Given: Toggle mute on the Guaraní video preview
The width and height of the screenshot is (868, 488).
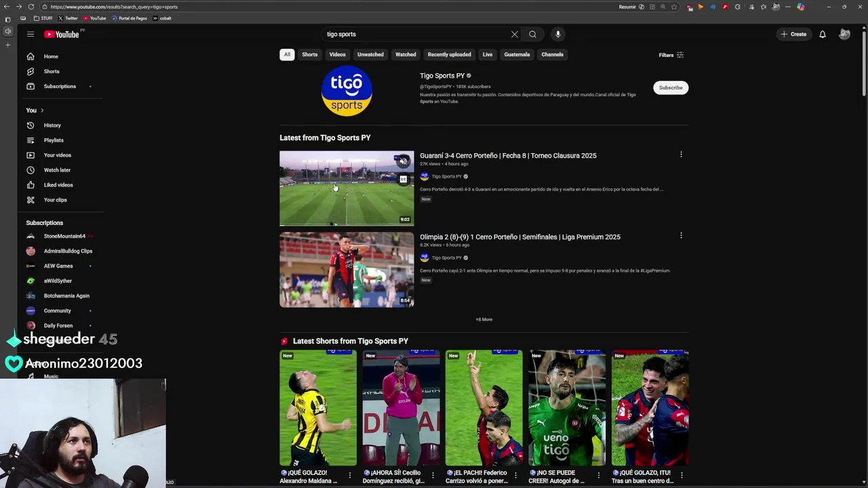Looking at the screenshot, I should click(403, 161).
